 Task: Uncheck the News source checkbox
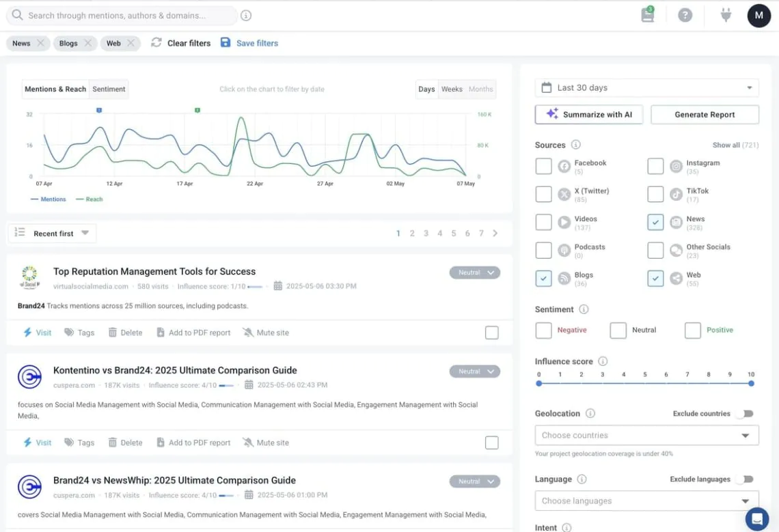655,222
